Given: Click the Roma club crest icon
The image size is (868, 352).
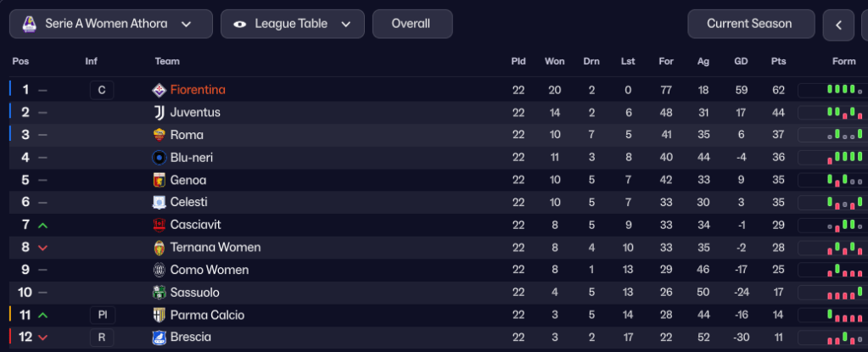Looking at the screenshot, I should point(159,135).
